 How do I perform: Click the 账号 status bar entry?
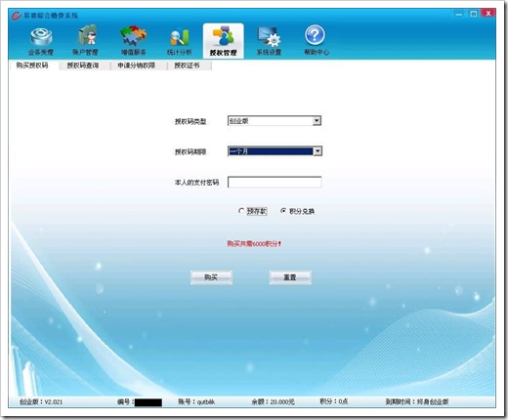pyautogui.click(x=196, y=401)
